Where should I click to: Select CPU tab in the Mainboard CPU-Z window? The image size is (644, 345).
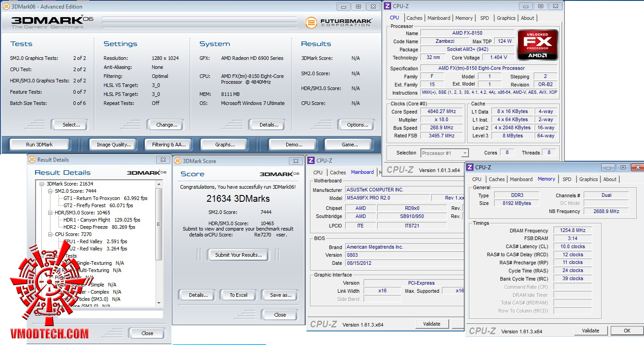[318, 172]
